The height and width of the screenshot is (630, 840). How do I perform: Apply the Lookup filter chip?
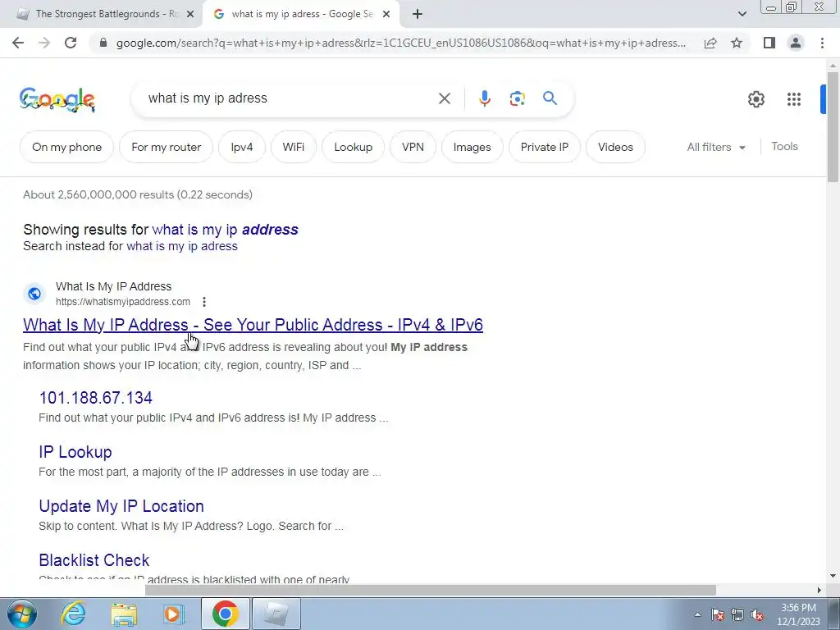click(x=353, y=147)
